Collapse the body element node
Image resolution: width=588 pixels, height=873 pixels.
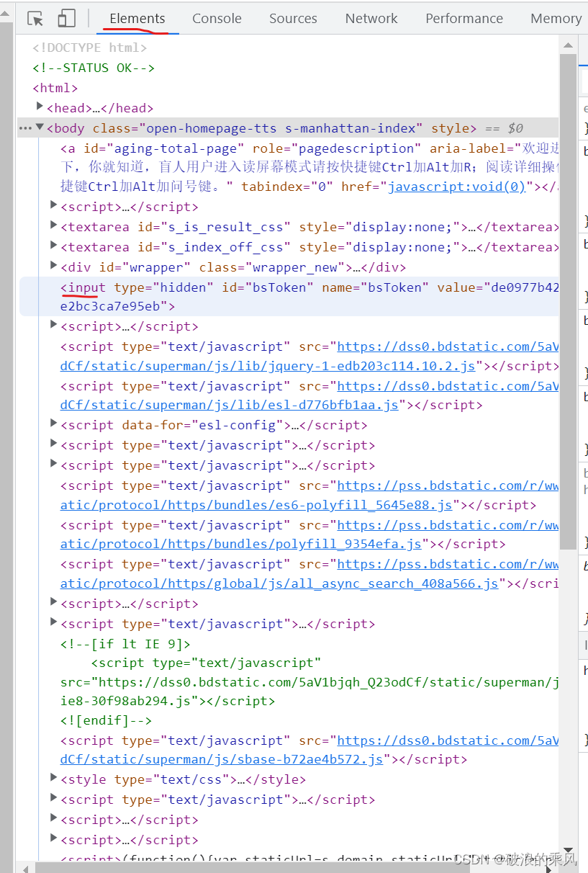pyautogui.click(x=40, y=127)
